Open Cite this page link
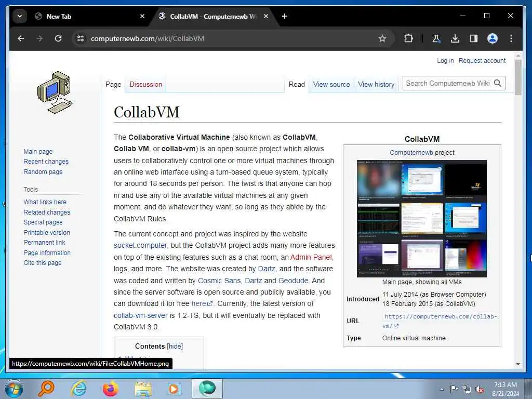 [x=43, y=262]
